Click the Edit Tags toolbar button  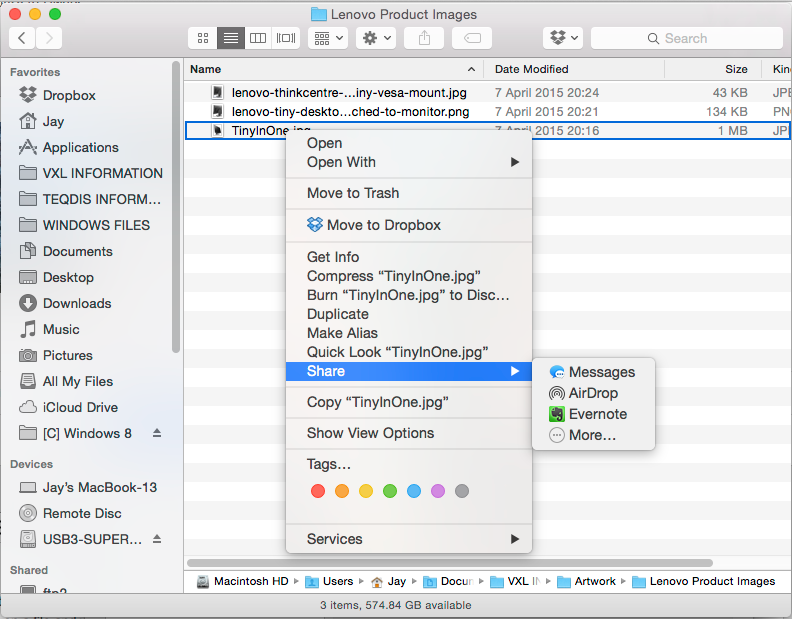pos(472,38)
